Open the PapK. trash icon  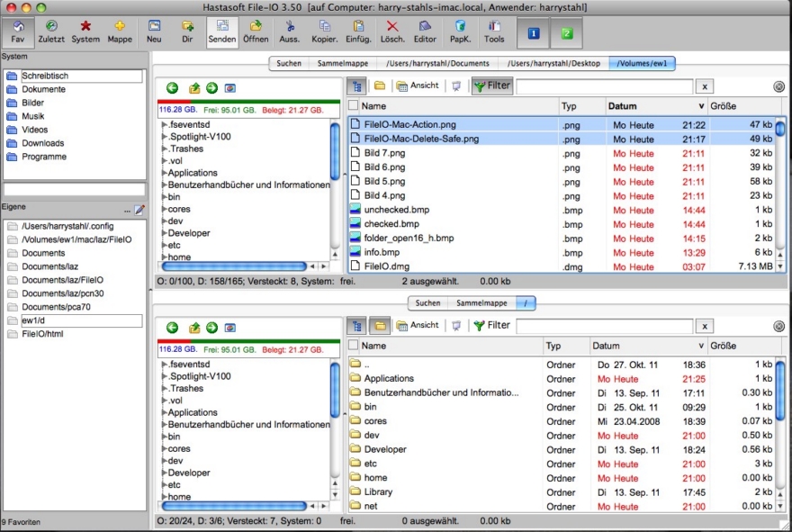460,32
